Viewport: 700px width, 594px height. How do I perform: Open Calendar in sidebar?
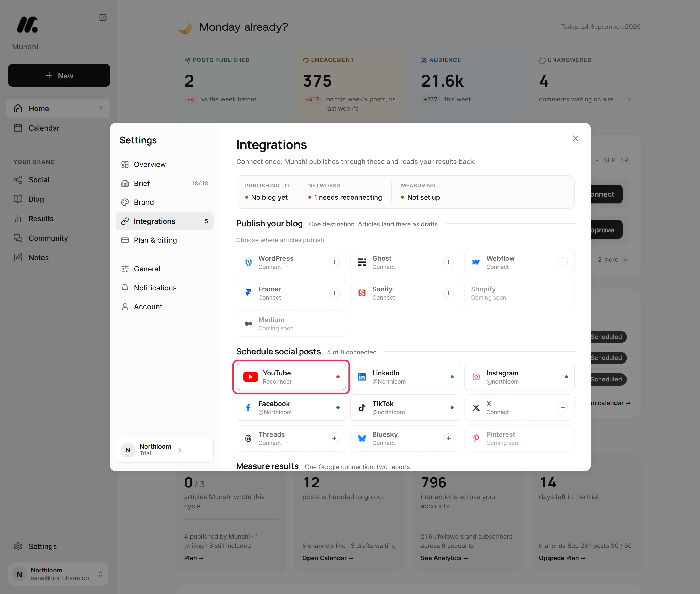point(58,128)
